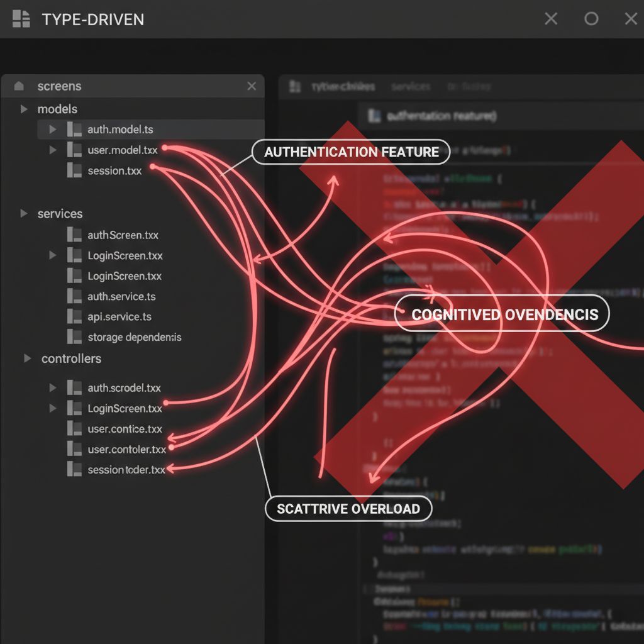Viewport: 644px width, 644px height.
Task: Expand the arrowed LoginScreen.txx under services
Action: (53, 255)
